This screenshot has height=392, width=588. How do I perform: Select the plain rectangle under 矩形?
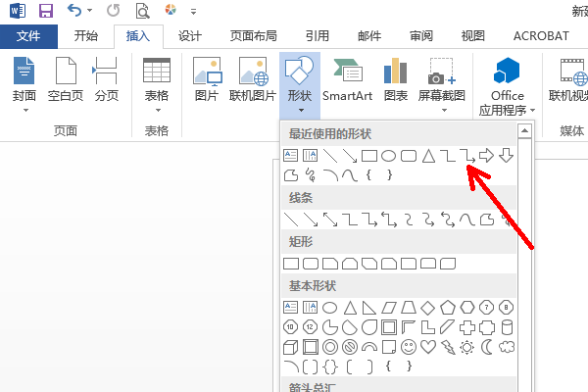(x=291, y=264)
